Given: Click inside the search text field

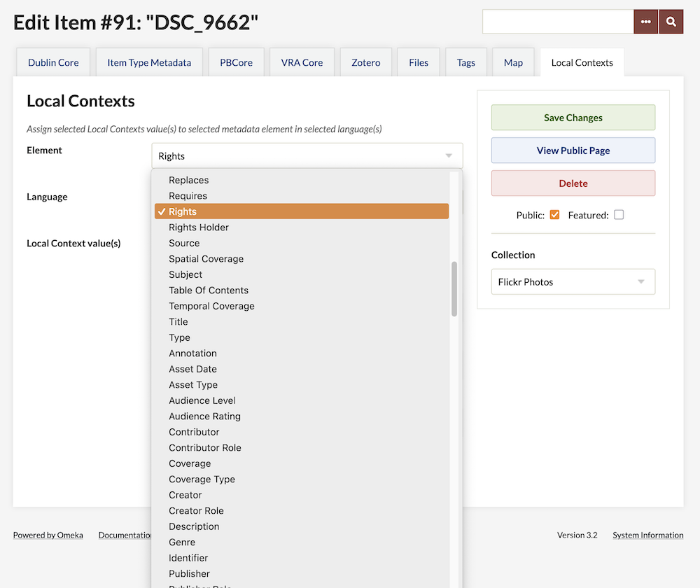Looking at the screenshot, I should (x=557, y=22).
